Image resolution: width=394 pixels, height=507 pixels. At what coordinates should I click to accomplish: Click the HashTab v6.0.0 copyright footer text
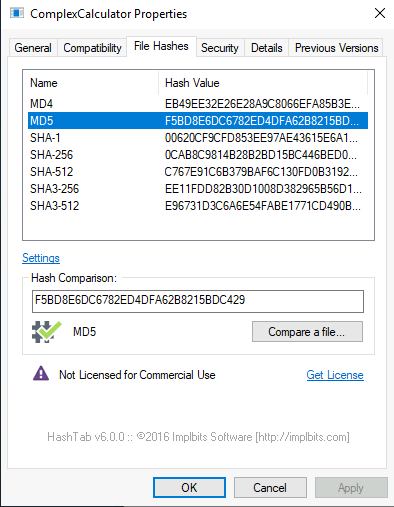pos(198,437)
